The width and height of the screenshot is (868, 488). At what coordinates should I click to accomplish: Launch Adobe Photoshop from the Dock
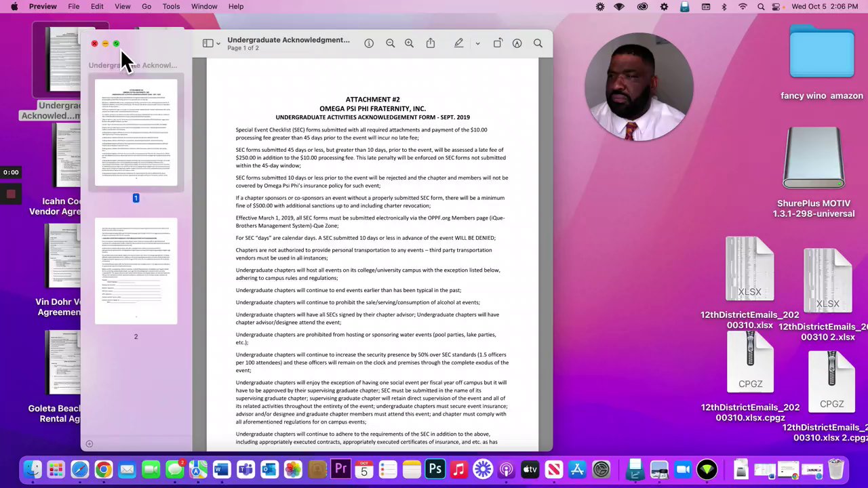(x=435, y=469)
